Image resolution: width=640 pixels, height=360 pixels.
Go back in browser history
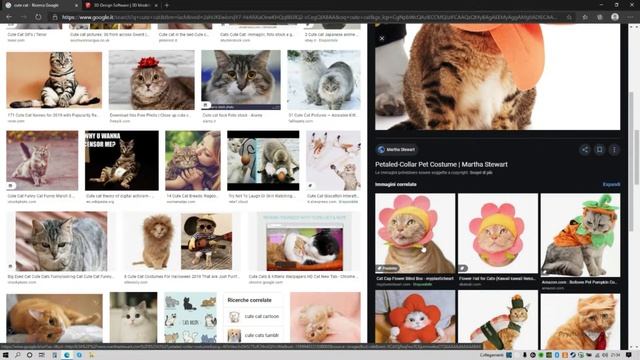(9, 17)
